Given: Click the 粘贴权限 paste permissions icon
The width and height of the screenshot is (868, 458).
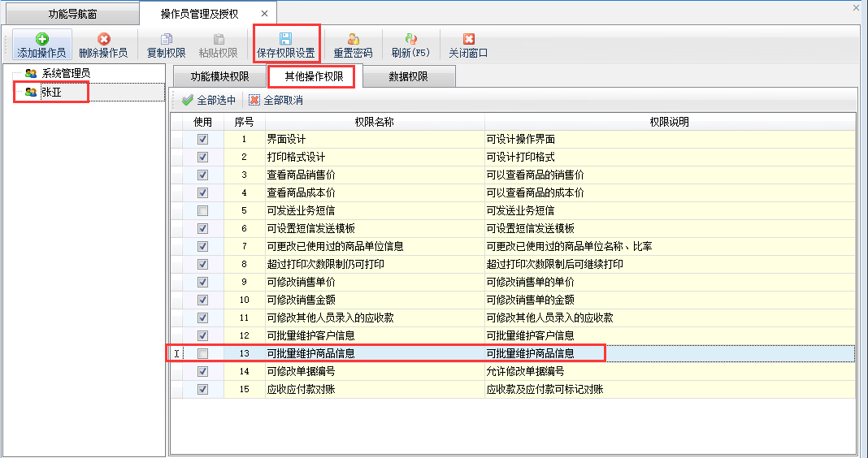Looking at the screenshot, I should tap(218, 39).
